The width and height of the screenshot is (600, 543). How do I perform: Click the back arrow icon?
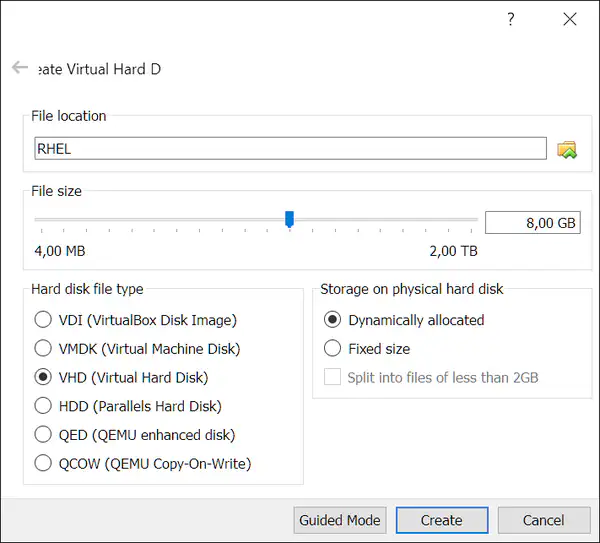coord(20,68)
